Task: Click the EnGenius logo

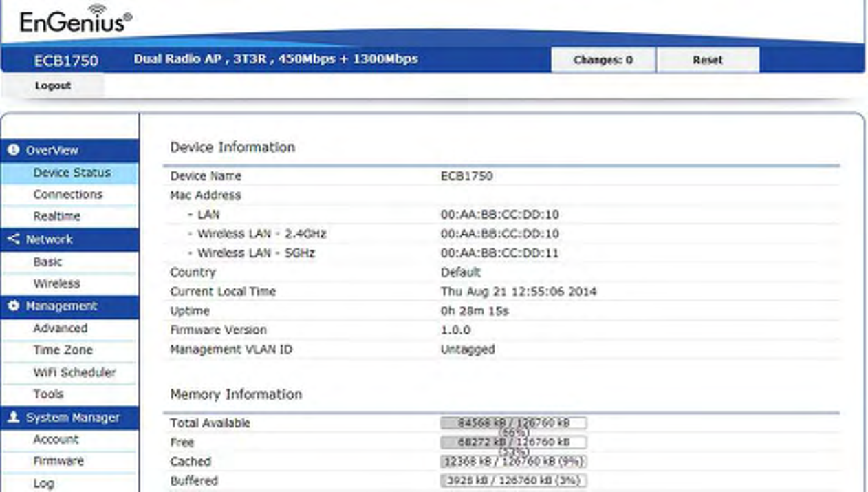Action: coord(76,19)
